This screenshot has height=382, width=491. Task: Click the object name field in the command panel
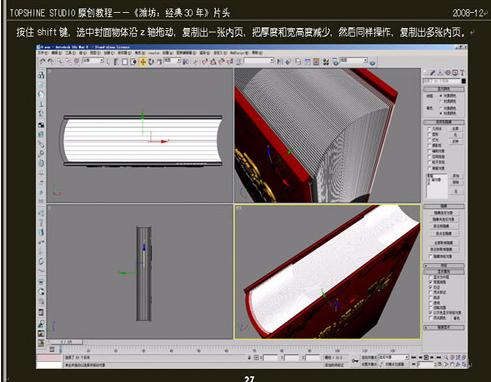click(x=442, y=81)
